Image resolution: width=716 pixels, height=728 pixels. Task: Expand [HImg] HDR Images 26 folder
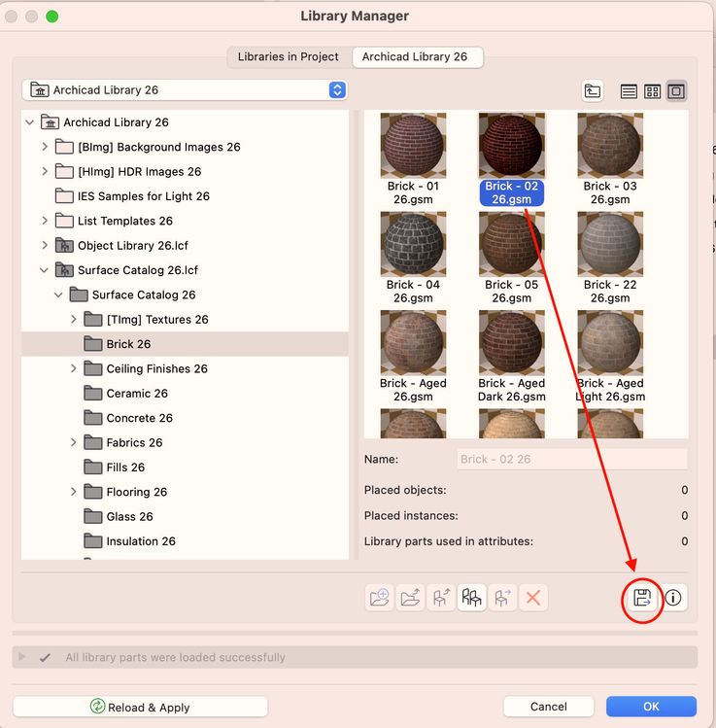click(x=45, y=171)
